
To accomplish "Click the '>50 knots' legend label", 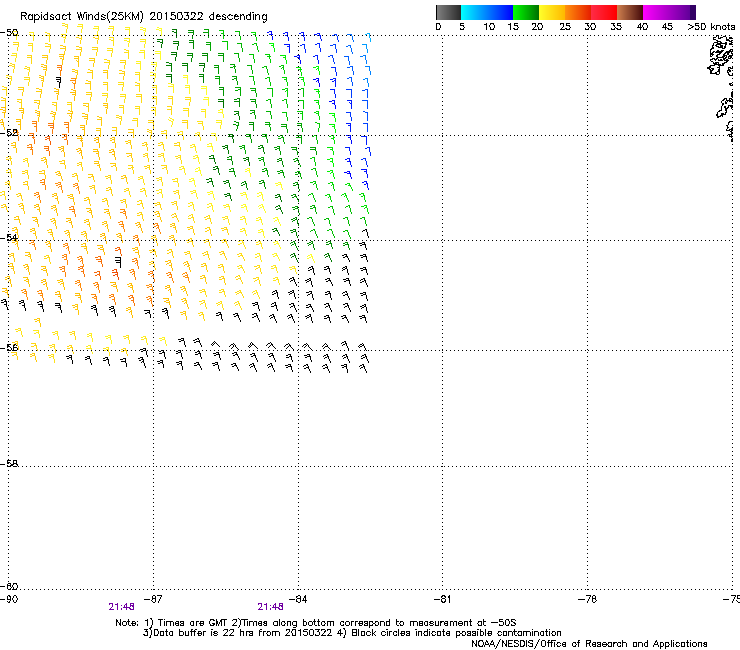I will (x=711, y=27).
